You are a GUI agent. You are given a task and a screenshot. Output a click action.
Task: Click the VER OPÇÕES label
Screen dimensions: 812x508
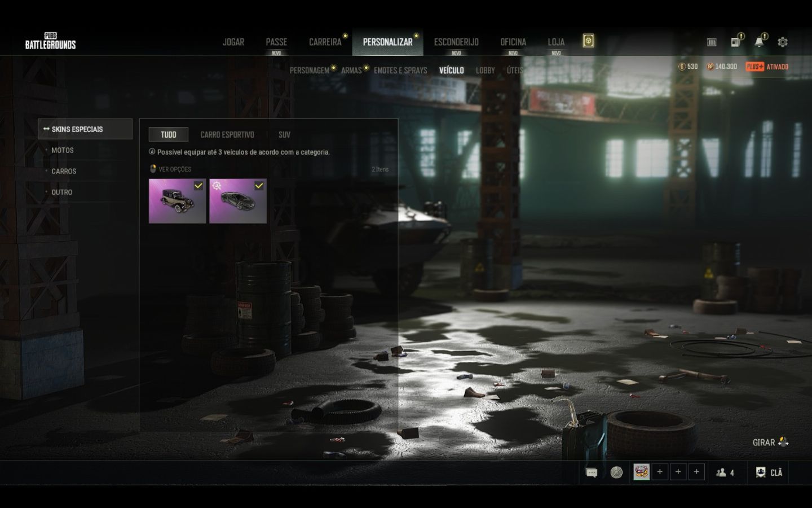175,169
